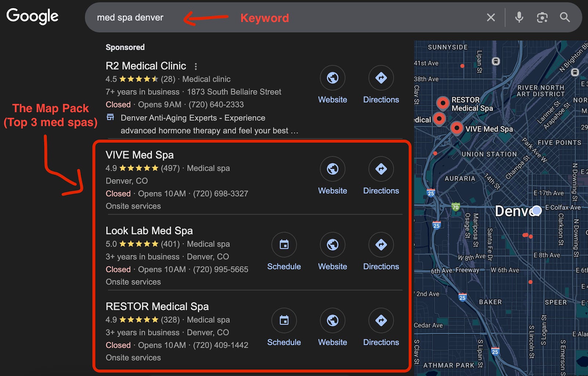Click the RIVER NORTH ART DISTRICT map label
Image resolution: width=588 pixels, height=376 pixels.
click(541, 91)
